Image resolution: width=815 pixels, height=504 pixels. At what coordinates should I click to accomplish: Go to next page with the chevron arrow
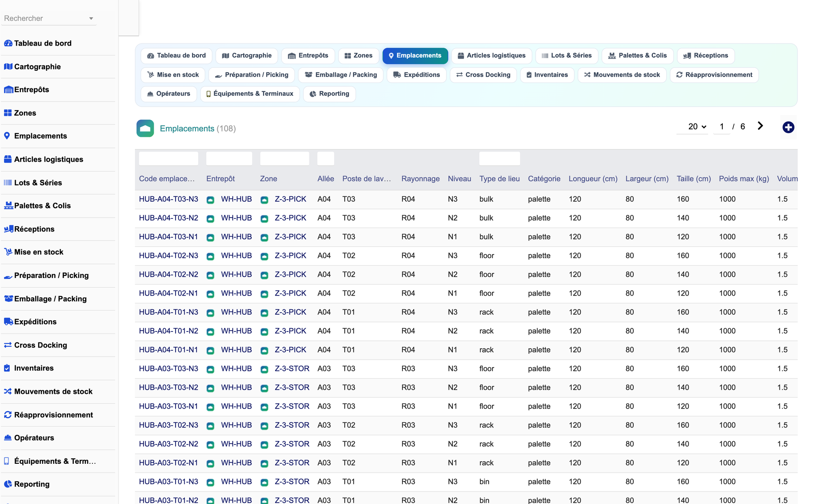tap(760, 126)
